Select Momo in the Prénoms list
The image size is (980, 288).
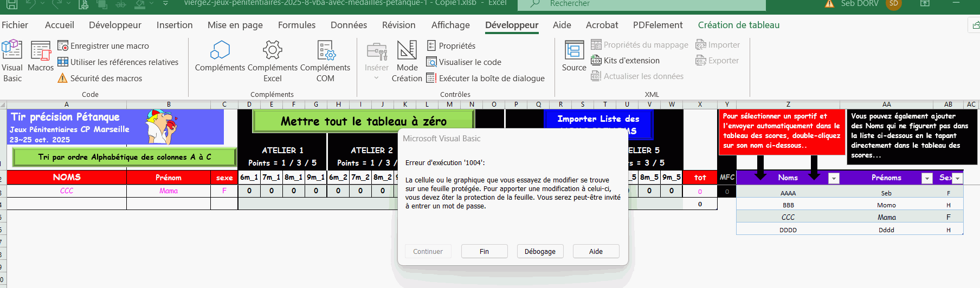pos(886,205)
